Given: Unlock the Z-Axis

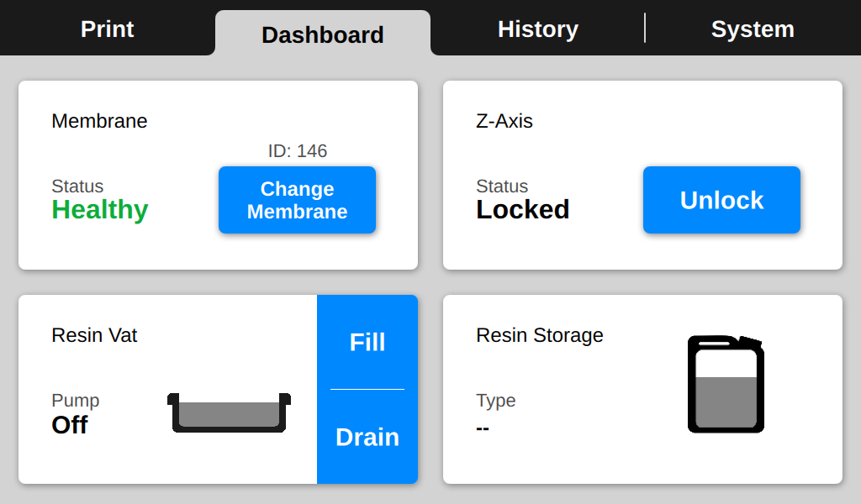Looking at the screenshot, I should (721, 200).
